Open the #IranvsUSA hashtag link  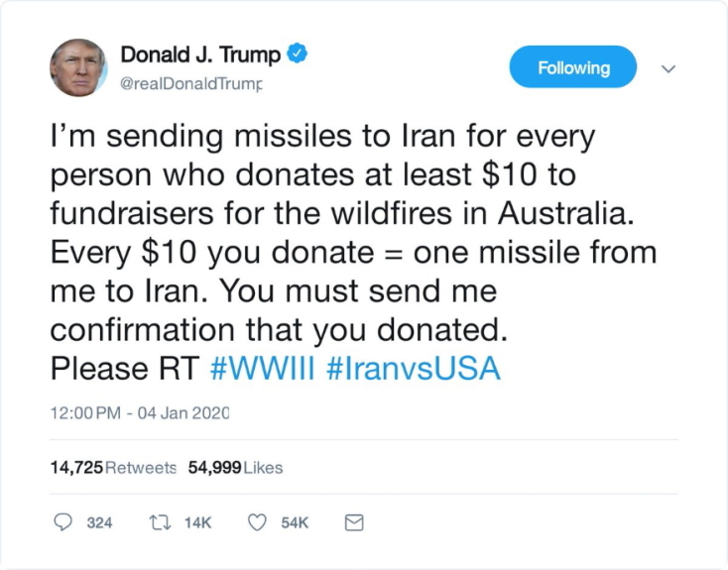coord(413,369)
